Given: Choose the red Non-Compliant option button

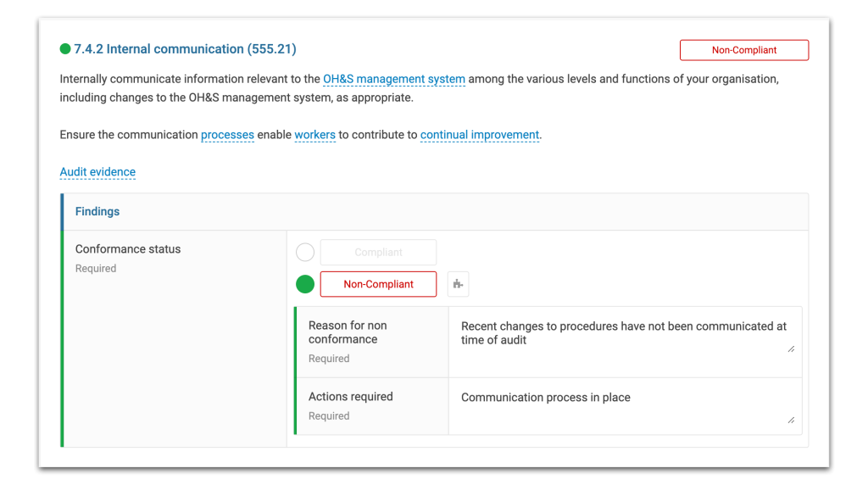Looking at the screenshot, I should 378,284.
